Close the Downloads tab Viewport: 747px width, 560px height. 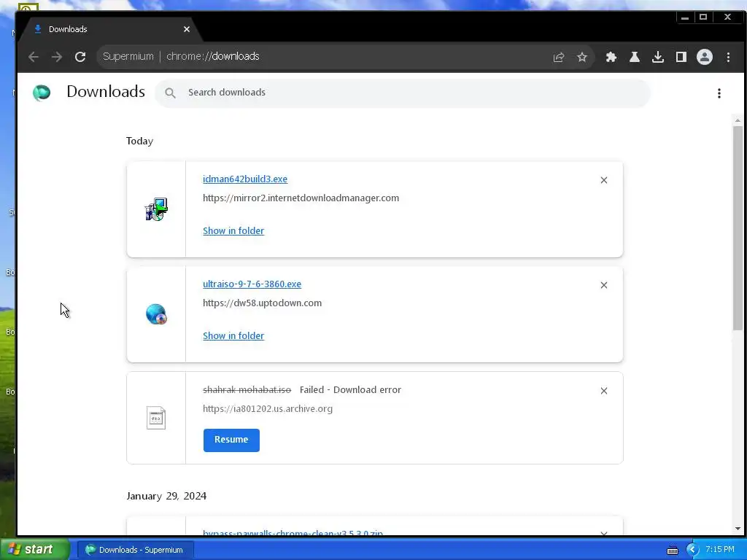point(187,29)
